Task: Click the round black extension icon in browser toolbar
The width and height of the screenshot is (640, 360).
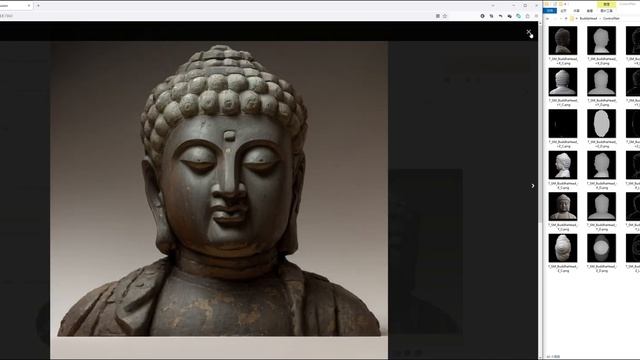Action: (x=482, y=16)
